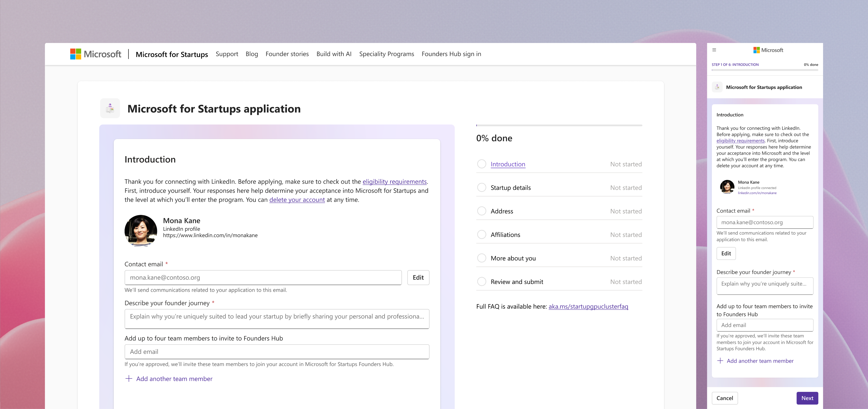Click the mobile Add email field

tap(765, 325)
